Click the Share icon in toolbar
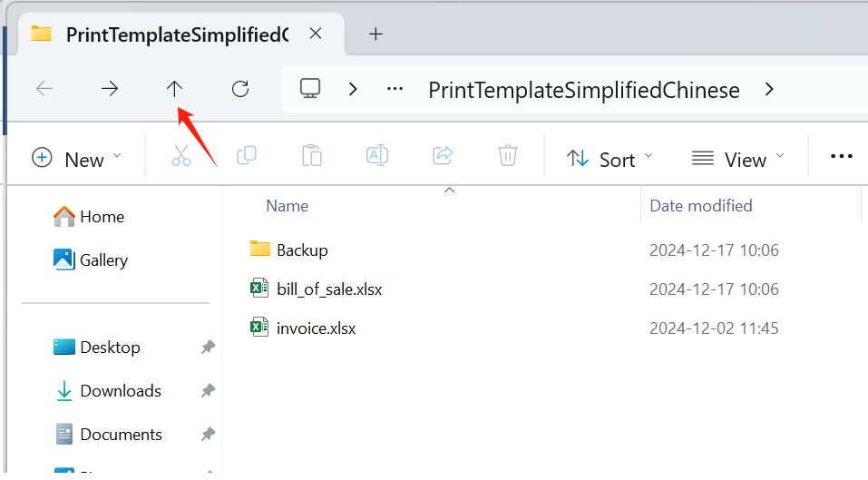The height and width of the screenshot is (480, 868). [x=443, y=156]
